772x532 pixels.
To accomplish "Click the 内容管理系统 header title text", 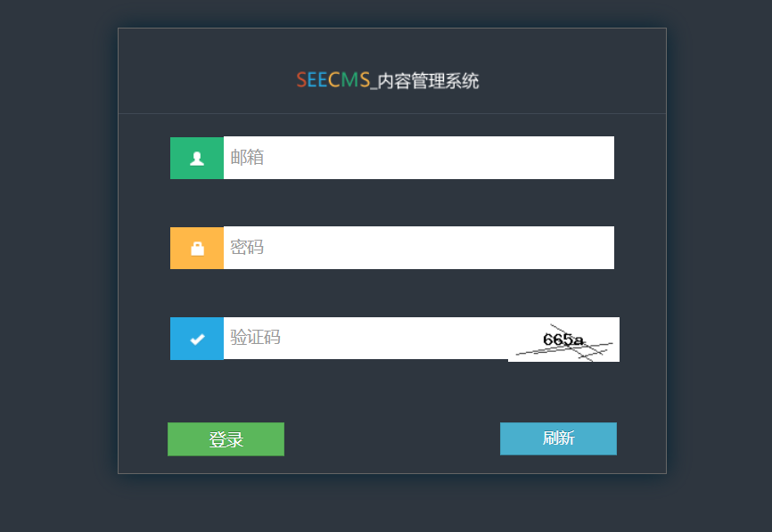I will coord(429,82).
